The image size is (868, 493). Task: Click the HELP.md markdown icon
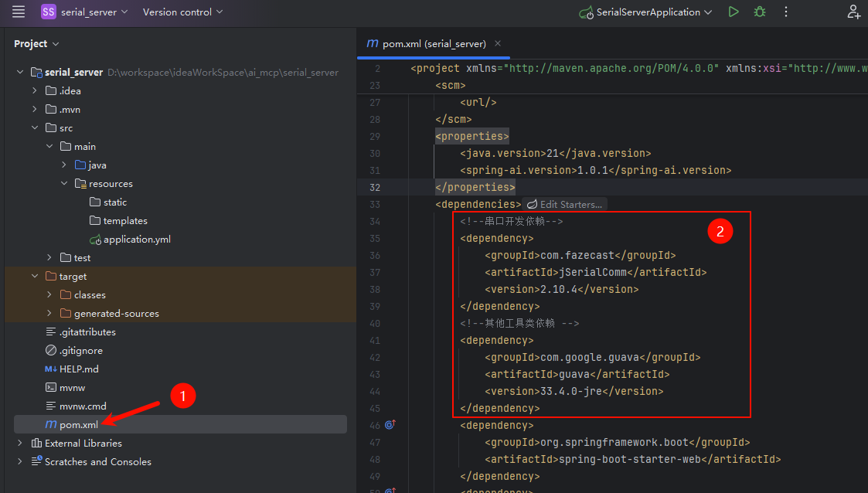point(51,369)
